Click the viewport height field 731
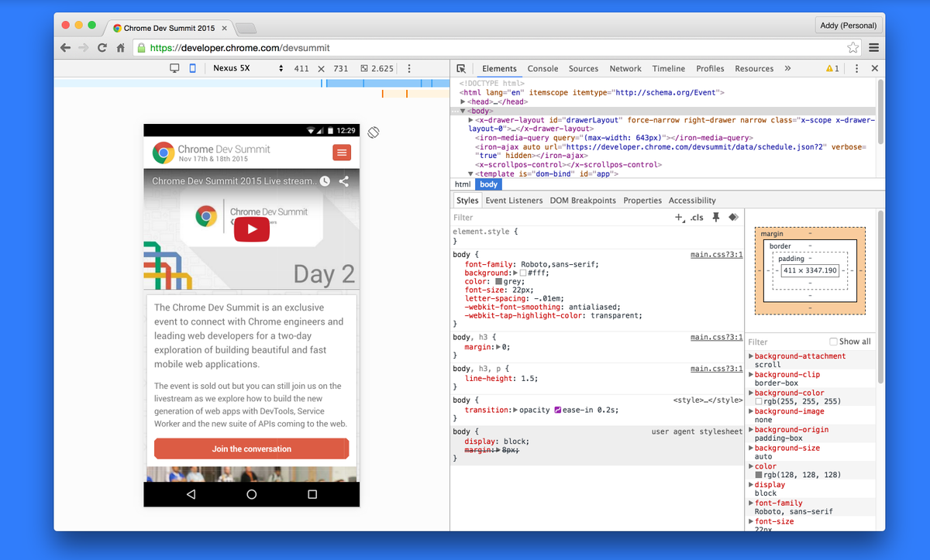 [340, 68]
